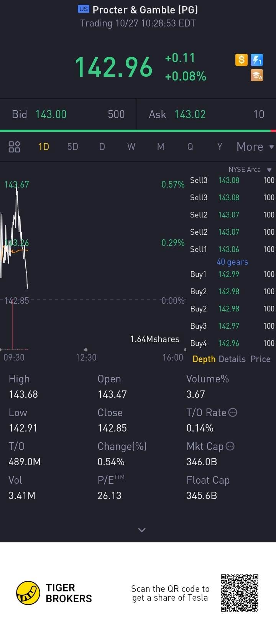This screenshot has height=644, width=276.
Task: Select the Buy1 142.99 order row
Action: 232,274
